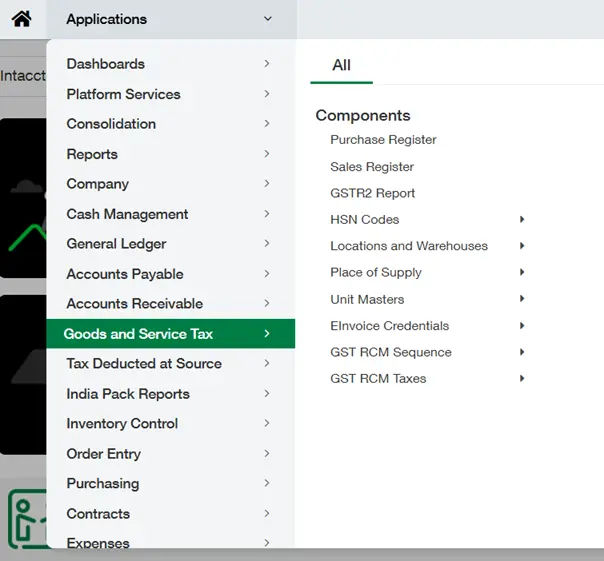This screenshot has width=604, height=561.
Task: Open the Reports menu item
Action: (x=92, y=154)
